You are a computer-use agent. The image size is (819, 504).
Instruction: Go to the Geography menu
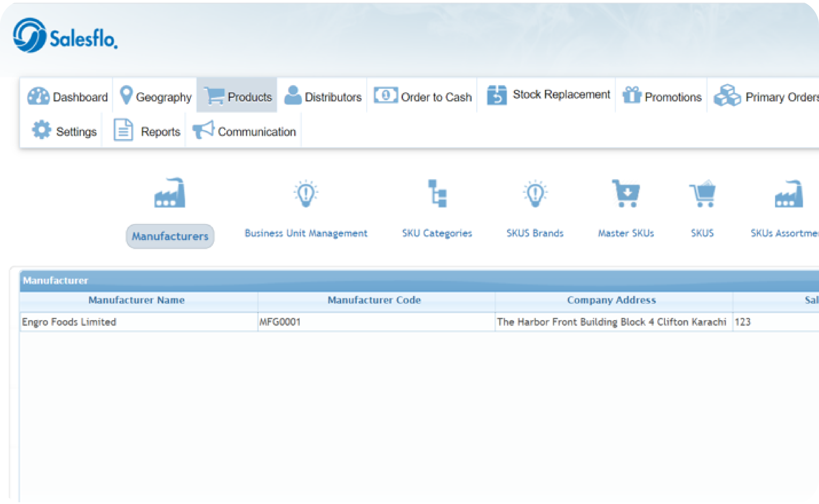point(155,96)
